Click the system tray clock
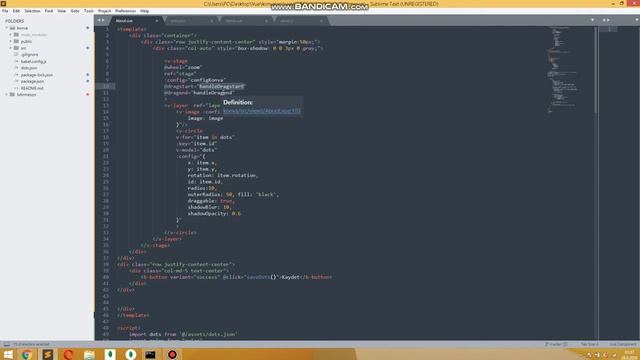Screen dimensions: 640x360 pyautogui.click(x=629, y=354)
